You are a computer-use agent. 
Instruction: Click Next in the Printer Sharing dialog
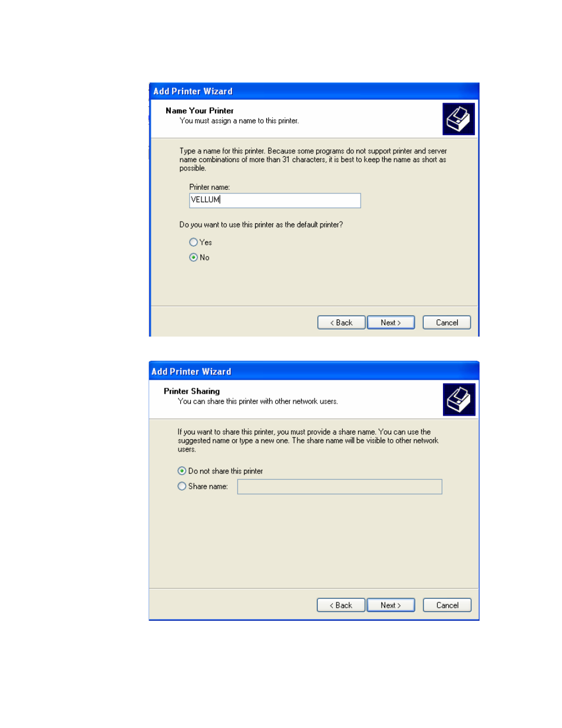(391, 605)
